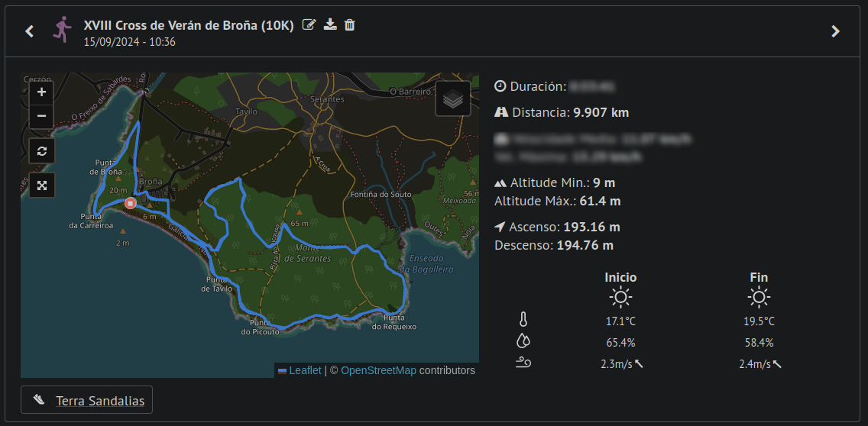Screen dimensions: 868x426
Task: Click the wind icon in weather table
Action: [523, 363]
